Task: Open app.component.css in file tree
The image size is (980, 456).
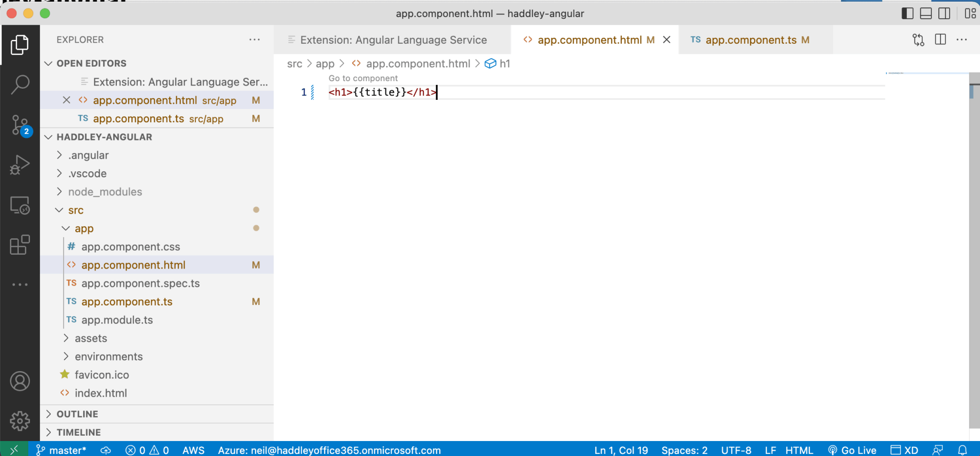Action: point(157,247)
